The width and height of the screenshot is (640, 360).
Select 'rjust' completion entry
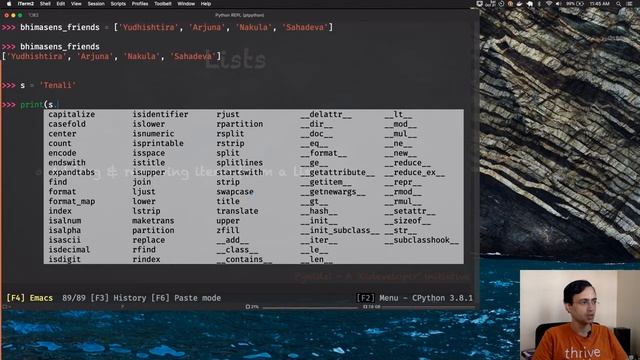pos(228,114)
